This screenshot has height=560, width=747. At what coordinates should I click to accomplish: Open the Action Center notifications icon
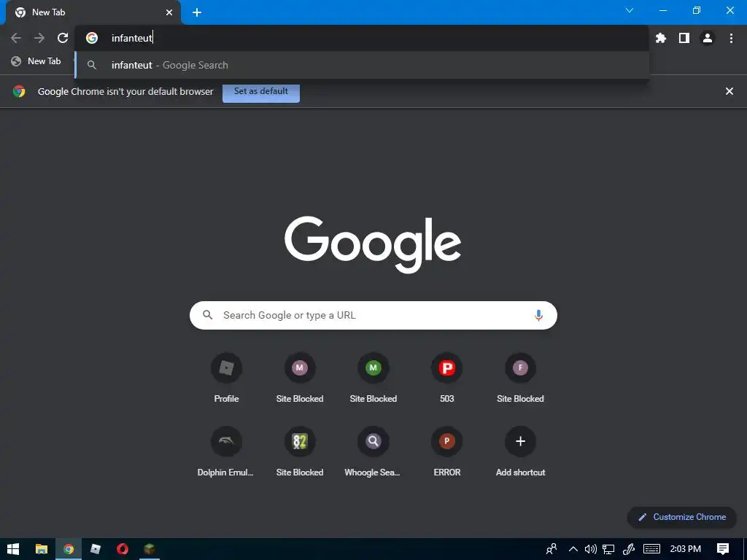(723, 549)
